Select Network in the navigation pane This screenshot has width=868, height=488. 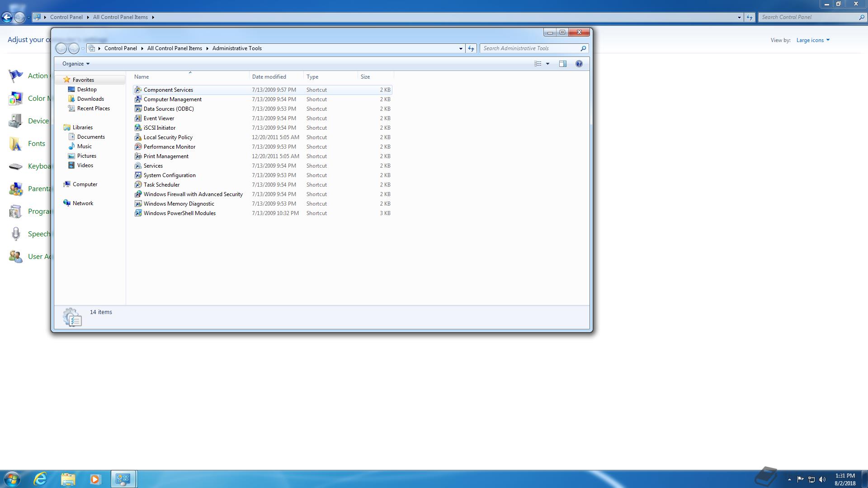point(83,203)
